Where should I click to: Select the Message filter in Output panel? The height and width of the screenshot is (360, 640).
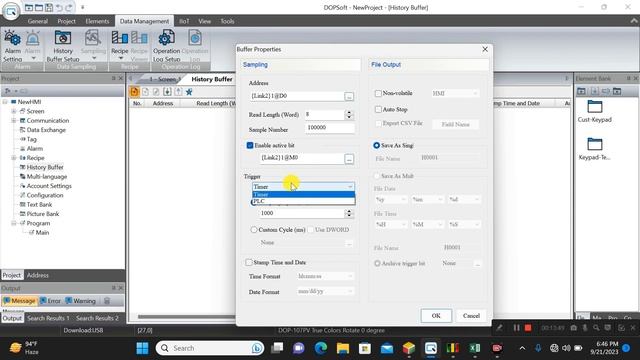click(x=20, y=301)
